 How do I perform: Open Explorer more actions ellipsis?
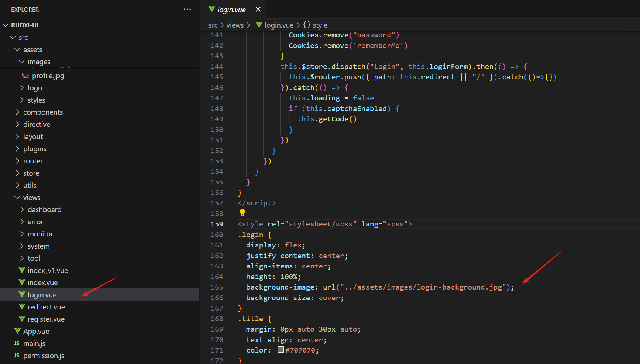(187, 9)
